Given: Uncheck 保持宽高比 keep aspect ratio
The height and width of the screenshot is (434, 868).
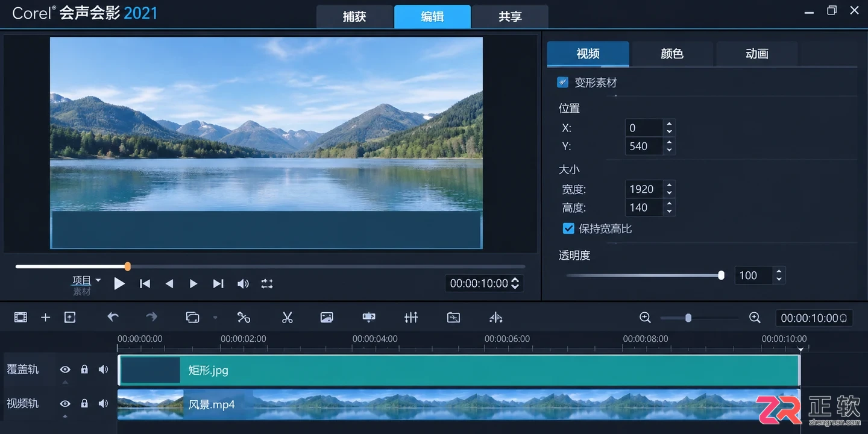Looking at the screenshot, I should coord(568,228).
